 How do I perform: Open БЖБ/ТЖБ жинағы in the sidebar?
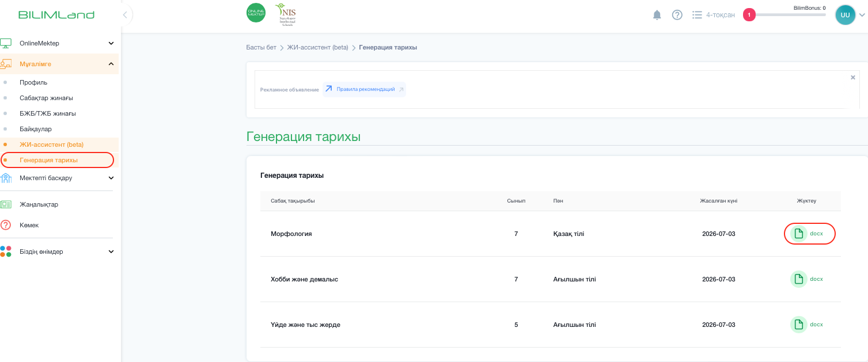point(48,113)
